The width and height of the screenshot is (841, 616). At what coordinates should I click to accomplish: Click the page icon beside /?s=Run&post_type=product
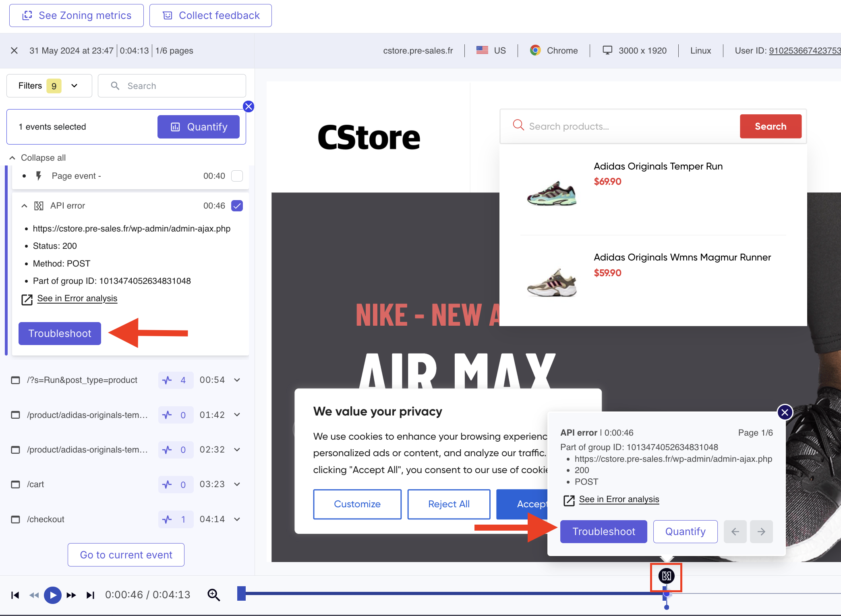point(15,380)
